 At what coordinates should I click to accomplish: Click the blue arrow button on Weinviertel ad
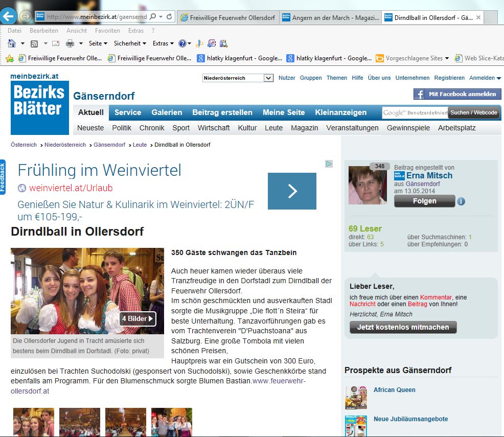tap(292, 191)
